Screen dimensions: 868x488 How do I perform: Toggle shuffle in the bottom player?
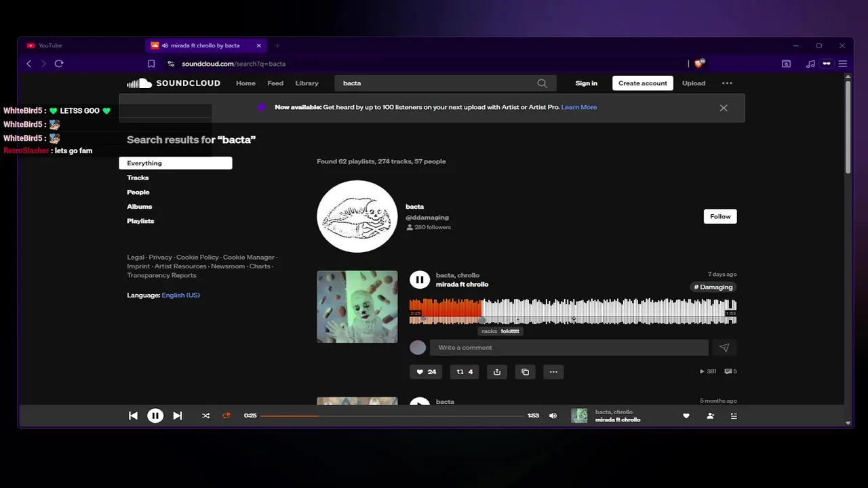(x=205, y=415)
